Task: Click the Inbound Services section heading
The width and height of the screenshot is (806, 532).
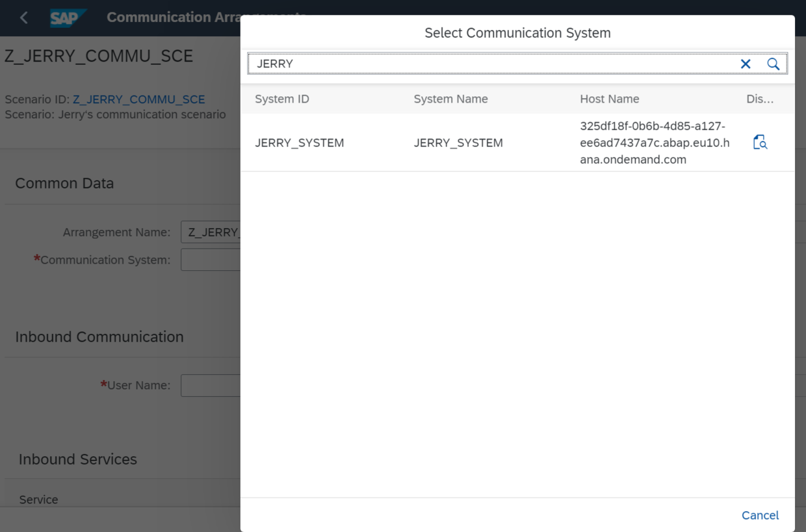Action: 78,459
